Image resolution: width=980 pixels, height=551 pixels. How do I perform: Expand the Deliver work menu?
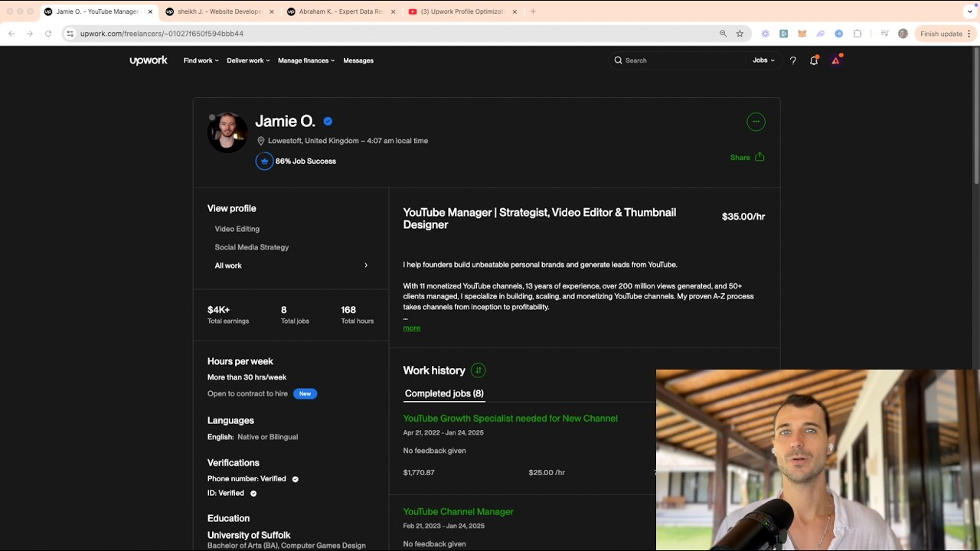tap(248, 60)
